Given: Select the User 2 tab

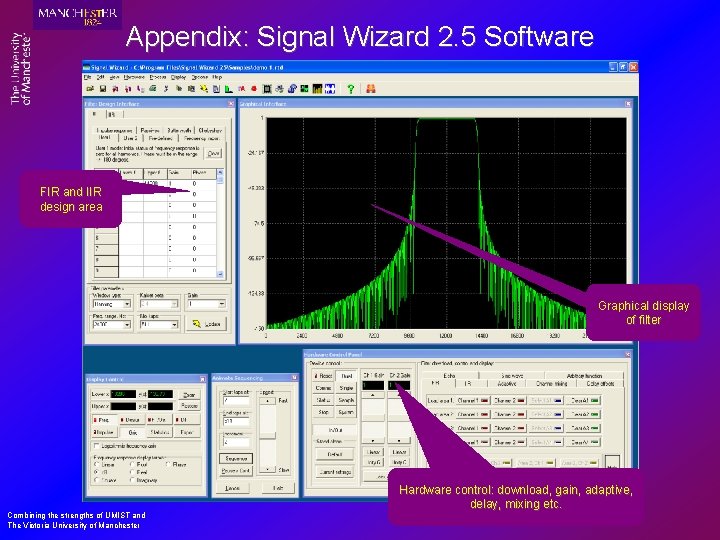Looking at the screenshot, I should [x=130, y=138].
